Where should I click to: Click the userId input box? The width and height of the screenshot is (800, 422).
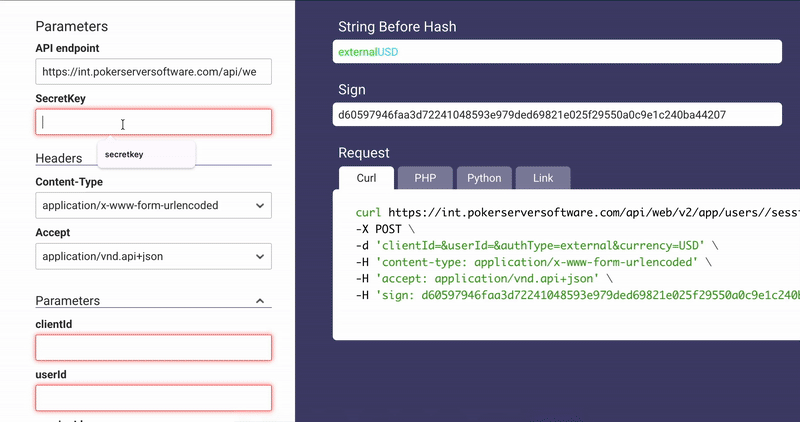tap(153, 398)
